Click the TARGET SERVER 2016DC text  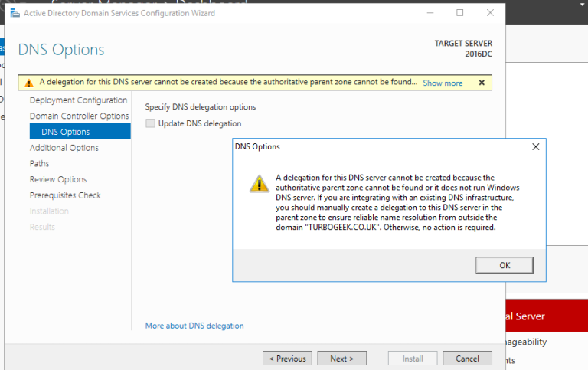[x=463, y=48]
